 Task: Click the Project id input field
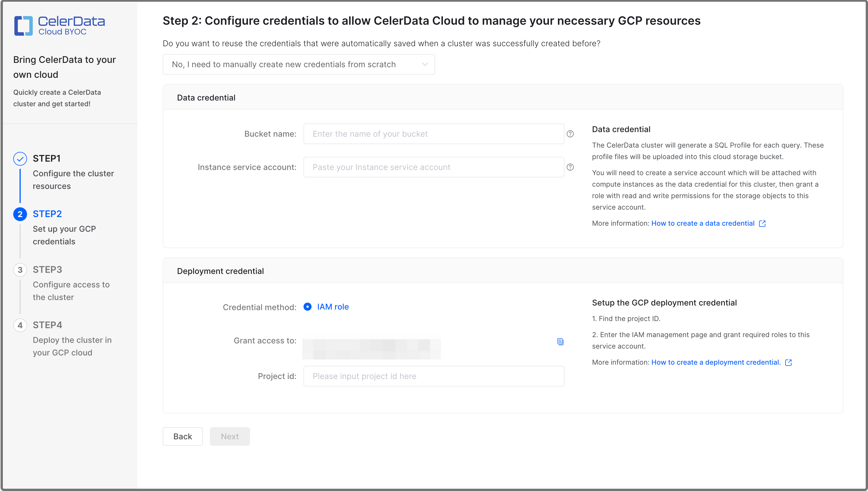pyautogui.click(x=434, y=376)
